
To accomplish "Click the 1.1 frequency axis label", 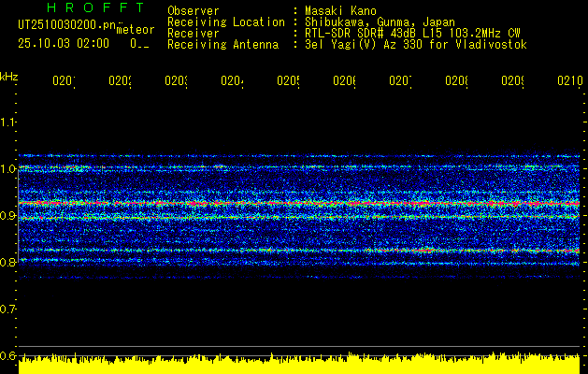I will pyautogui.click(x=7, y=122).
